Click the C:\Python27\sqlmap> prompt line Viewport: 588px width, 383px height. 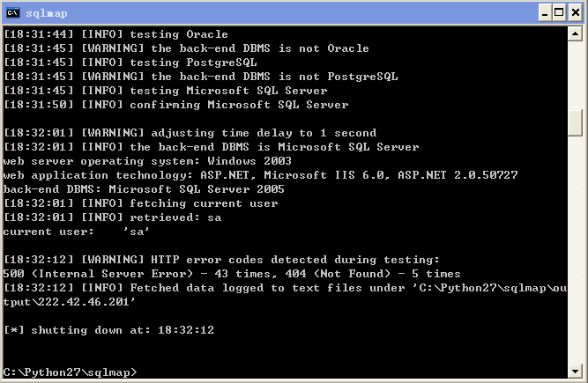coord(71,372)
